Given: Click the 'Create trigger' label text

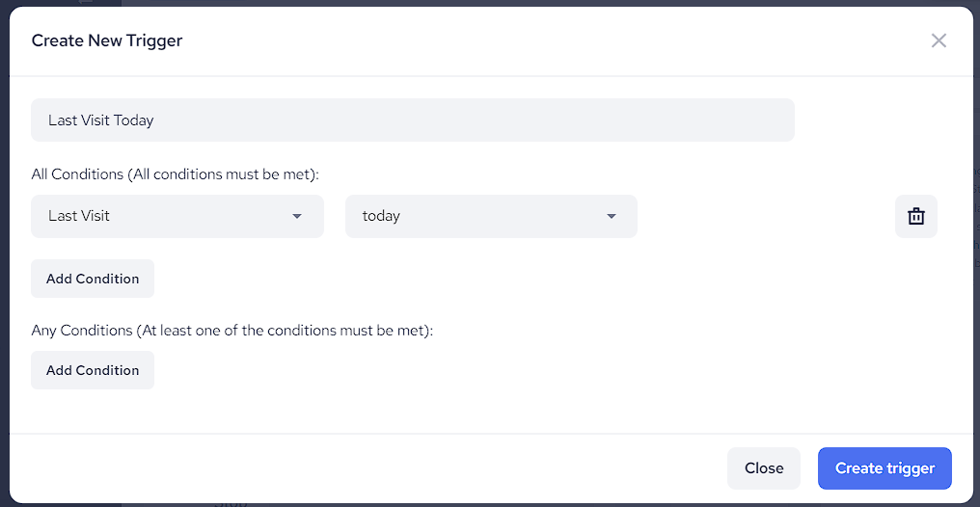Looking at the screenshot, I should coord(885,468).
